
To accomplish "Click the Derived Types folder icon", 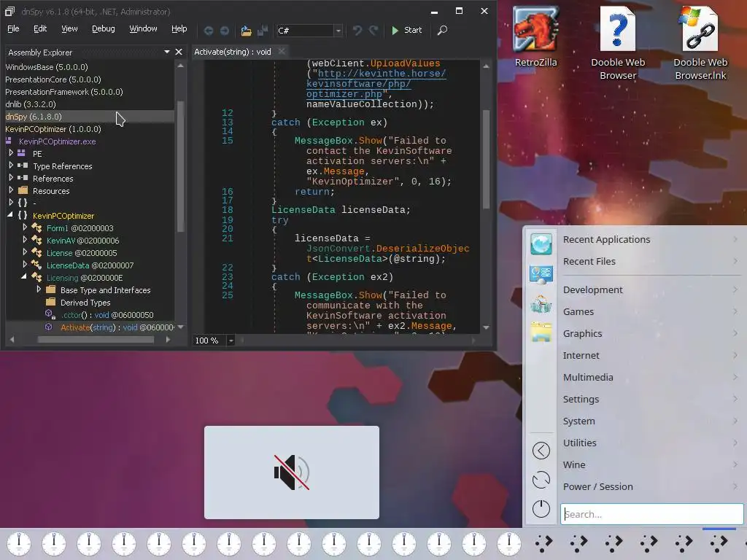I will pos(50,302).
